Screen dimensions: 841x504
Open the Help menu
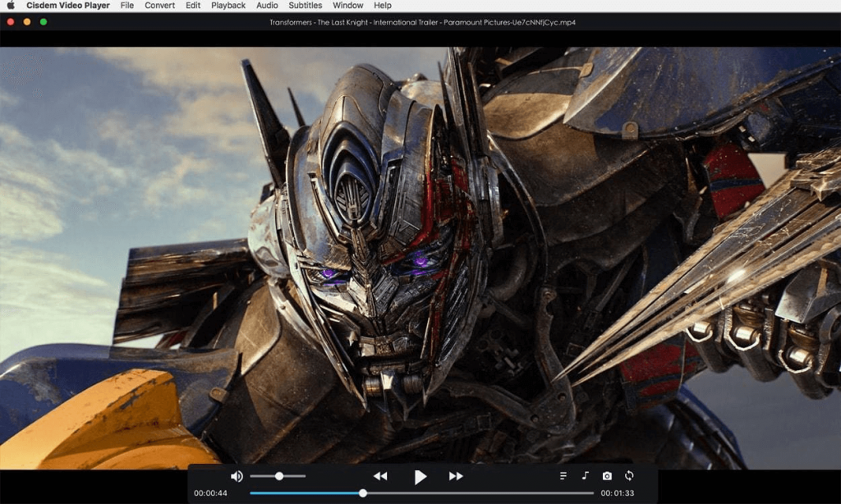(383, 6)
